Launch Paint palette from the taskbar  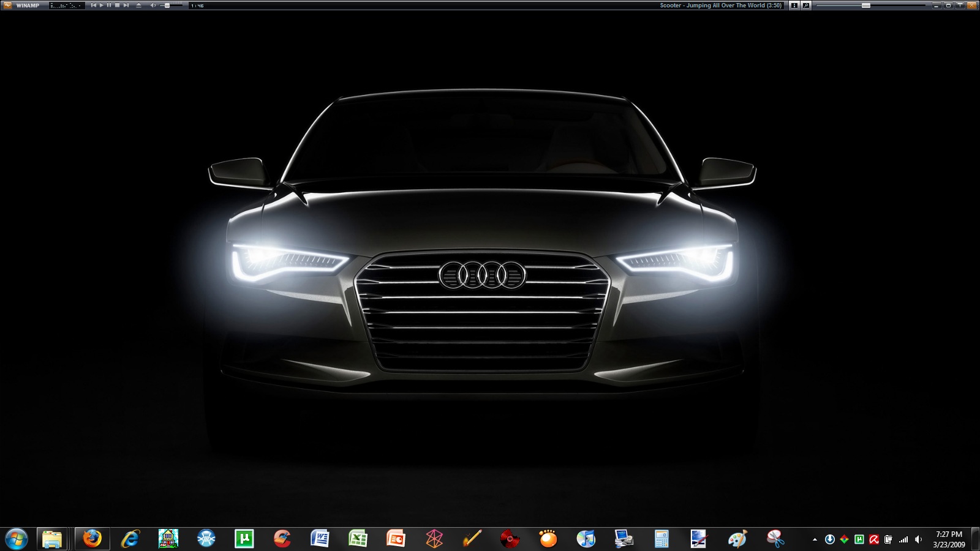click(737, 539)
